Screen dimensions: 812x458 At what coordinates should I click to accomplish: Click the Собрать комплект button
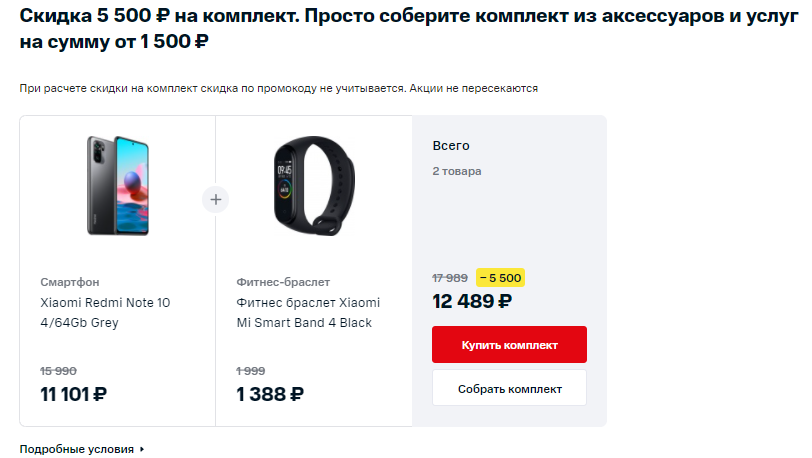509,389
